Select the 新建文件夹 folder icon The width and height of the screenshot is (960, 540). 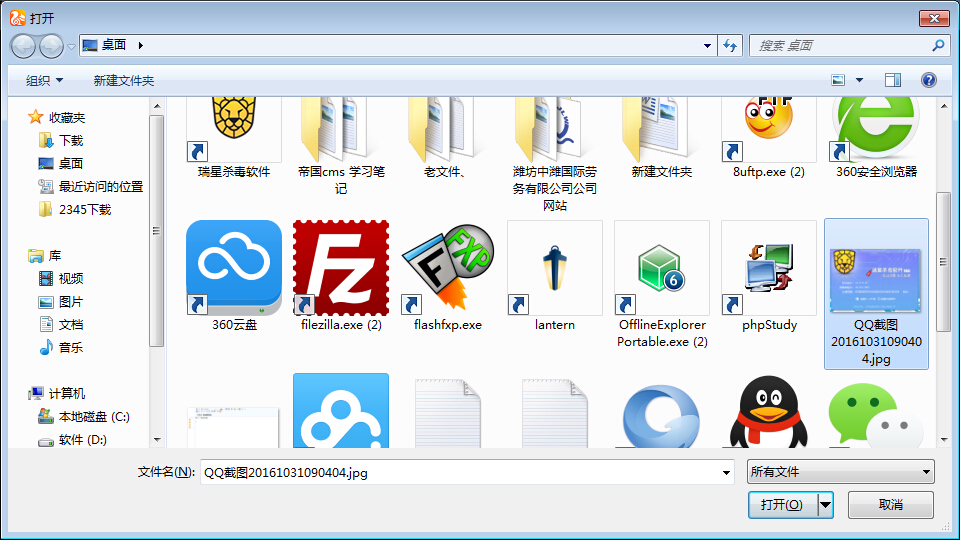click(662, 129)
